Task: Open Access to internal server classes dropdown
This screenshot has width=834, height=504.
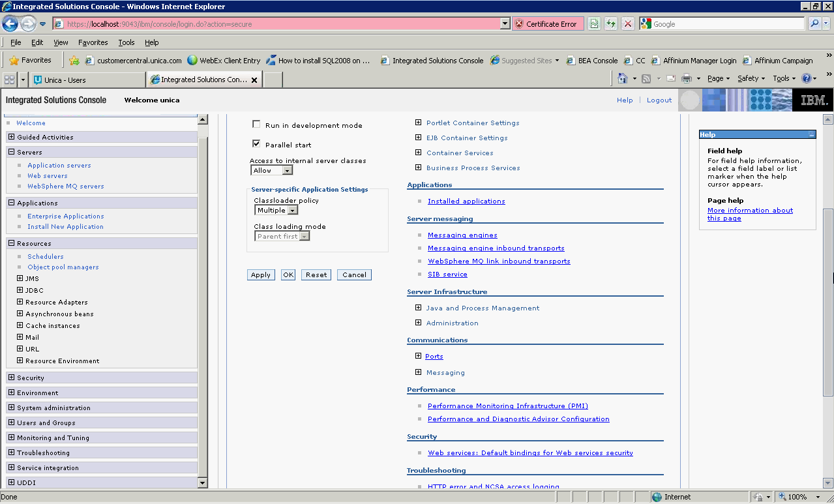Action: click(271, 170)
